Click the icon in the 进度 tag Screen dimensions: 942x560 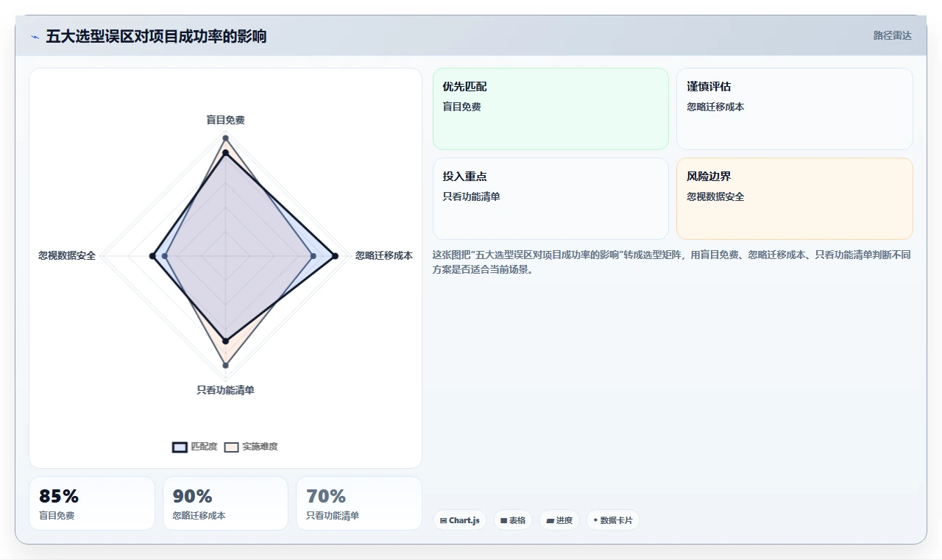pyautogui.click(x=550, y=520)
